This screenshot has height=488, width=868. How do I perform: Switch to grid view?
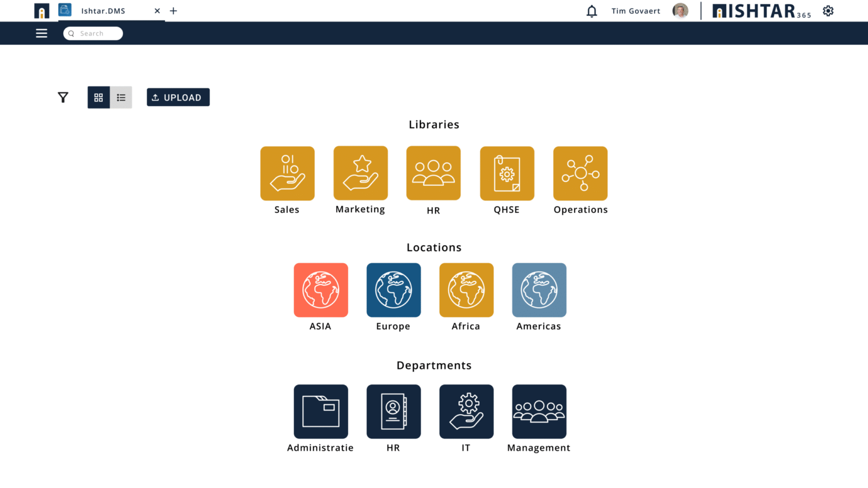click(x=98, y=97)
